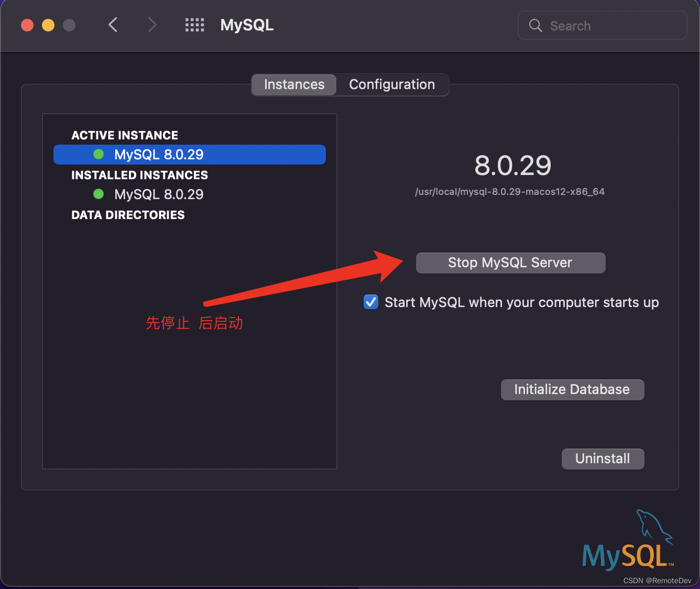Click Stop MySQL Server button
This screenshot has height=589, width=700.
point(510,263)
